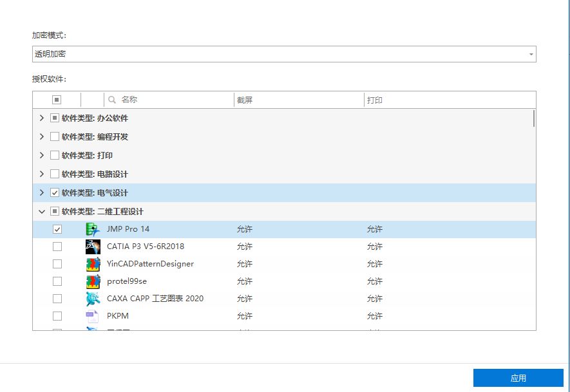Viewport: 570px width, 392px height.
Task: Toggle checkbox for 办公软件 group
Action: pos(55,118)
